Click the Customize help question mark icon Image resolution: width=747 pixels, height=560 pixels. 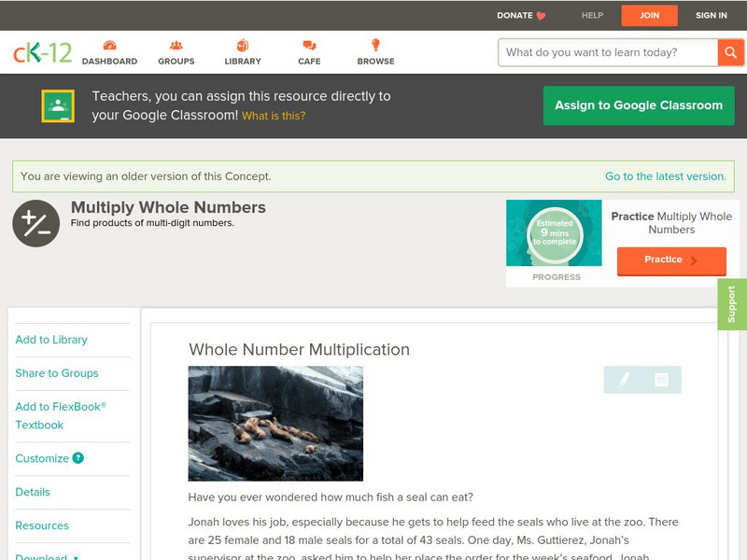pyautogui.click(x=78, y=458)
